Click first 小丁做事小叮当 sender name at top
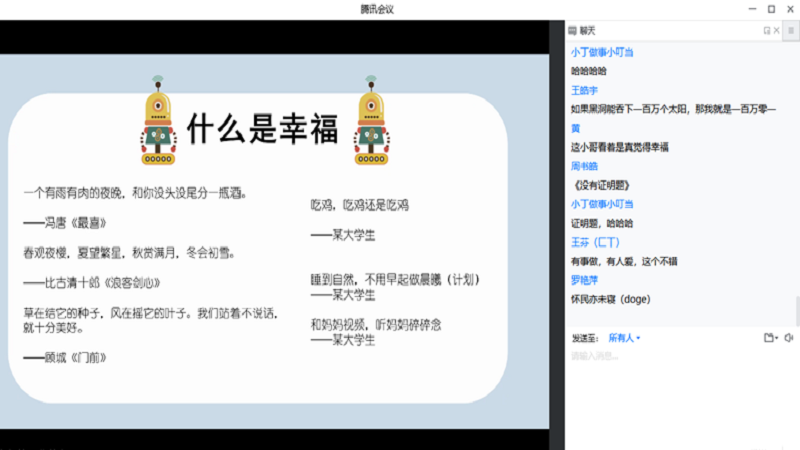Viewport: 800px width, 450px height. tap(602, 52)
